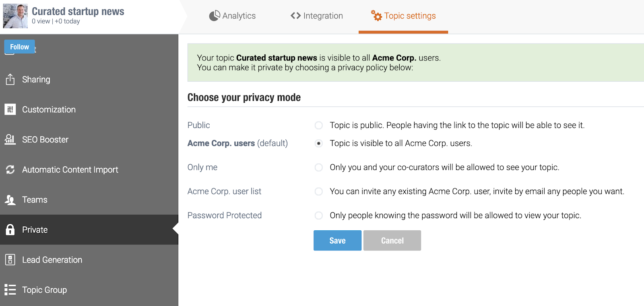Open the Topic settings tab

[x=403, y=16]
